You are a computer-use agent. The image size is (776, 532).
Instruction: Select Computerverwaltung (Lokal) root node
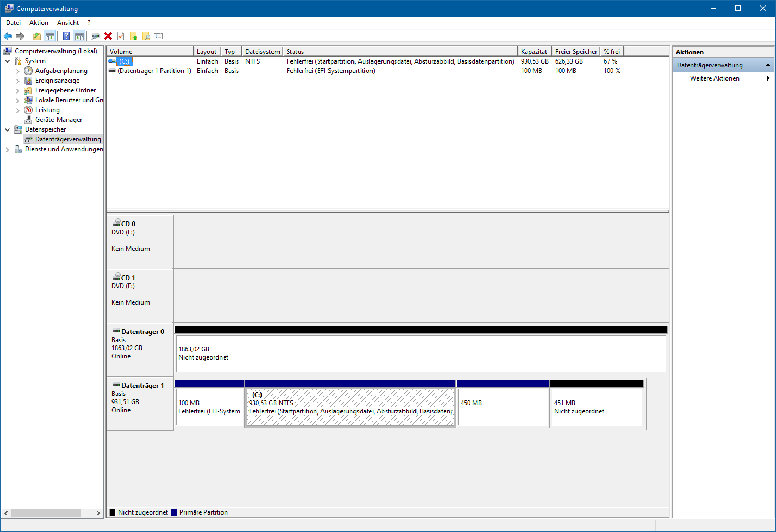tap(56, 51)
